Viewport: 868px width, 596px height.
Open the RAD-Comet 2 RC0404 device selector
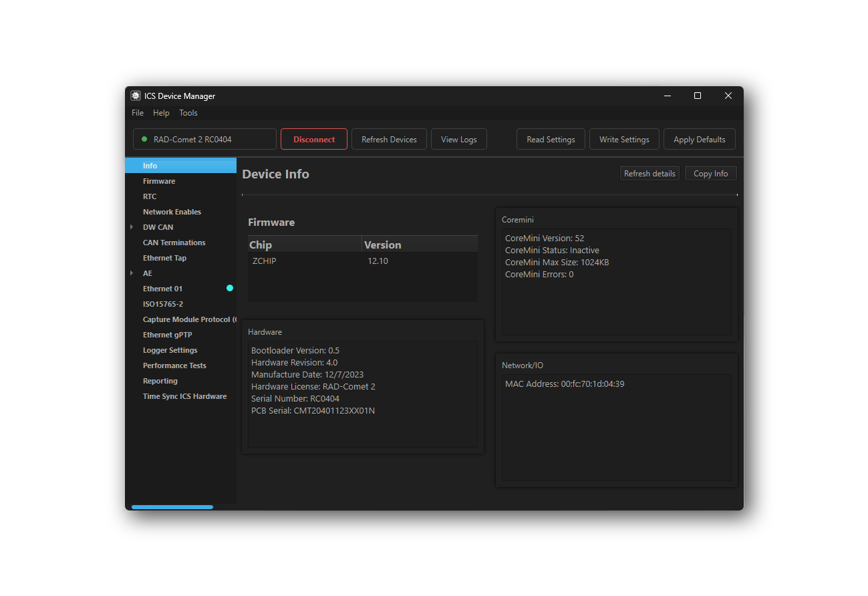[204, 139]
